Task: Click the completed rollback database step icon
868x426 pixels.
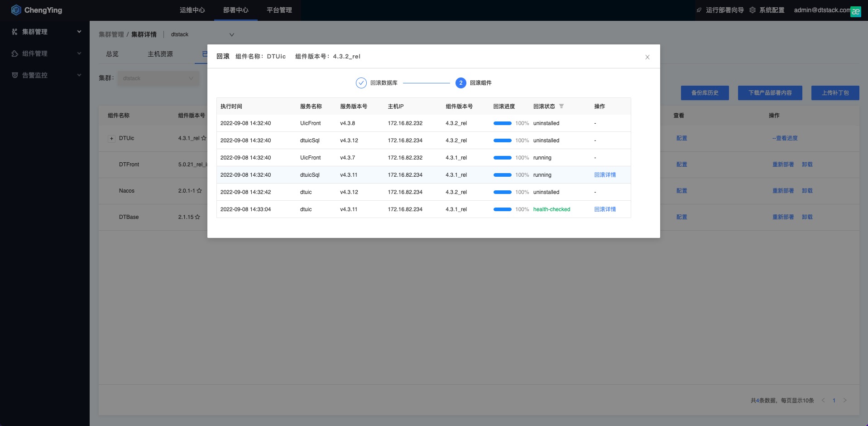Action: coord(361,83)
